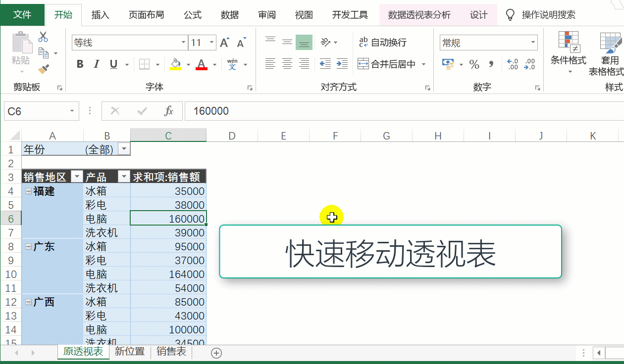
Task: Select the Format Painter brush icon
Action: point(43,69)
